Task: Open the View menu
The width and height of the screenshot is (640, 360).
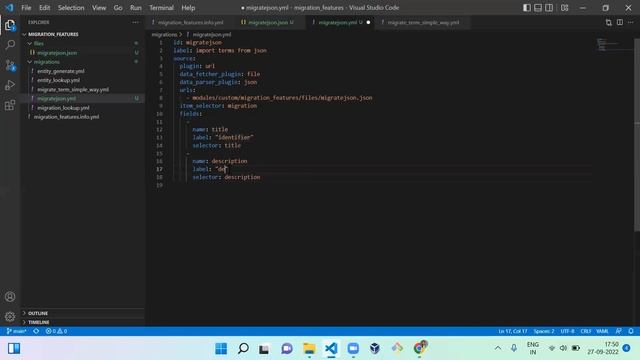Action: (x=99, y=8)
